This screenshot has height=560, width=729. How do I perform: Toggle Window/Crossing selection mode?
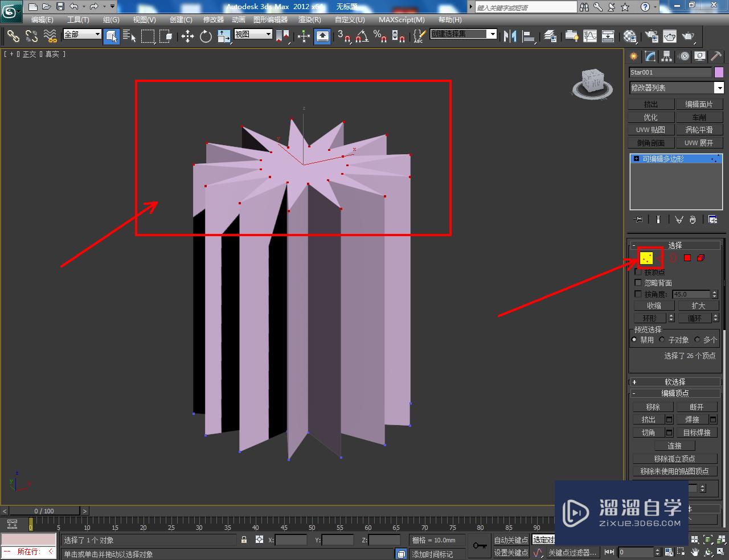pos(166,36)
